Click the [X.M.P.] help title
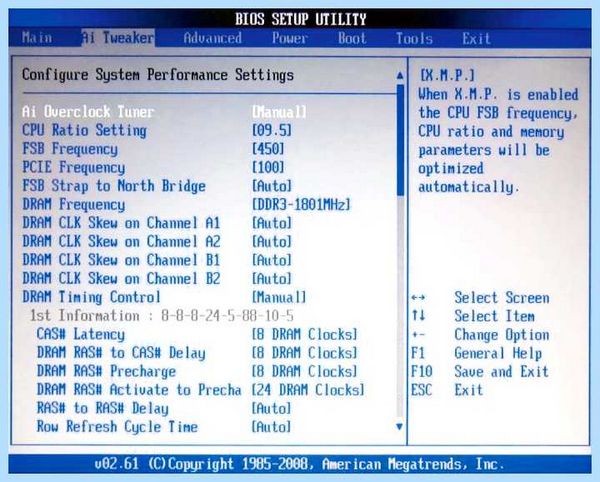The width and height of the screenshot is (600, 482). pyautogui.click(x=447, y=75)
